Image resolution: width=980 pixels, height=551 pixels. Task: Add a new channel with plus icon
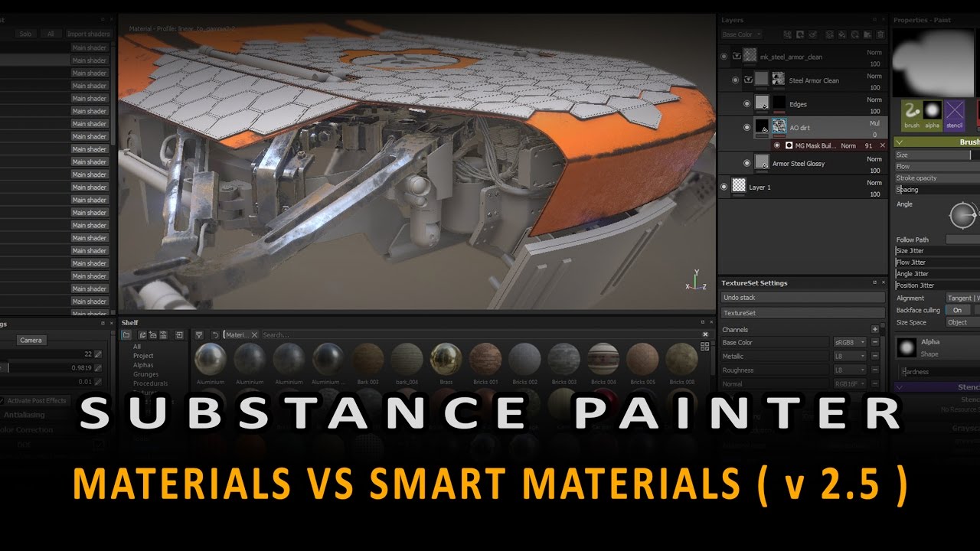tap(875, 329)
